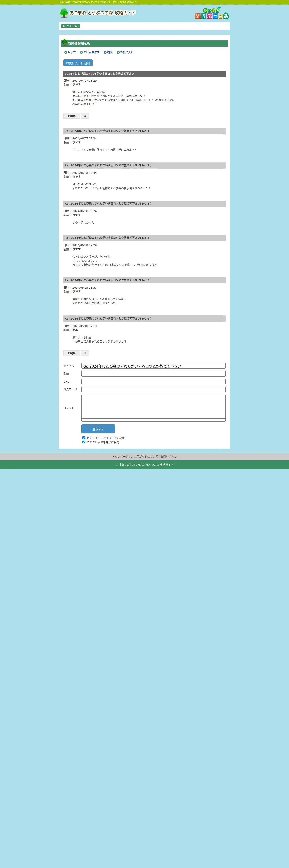Click the reply header ending No.1
The height and width of the screenshot is (868, 289).
click(x=144, y=131)
